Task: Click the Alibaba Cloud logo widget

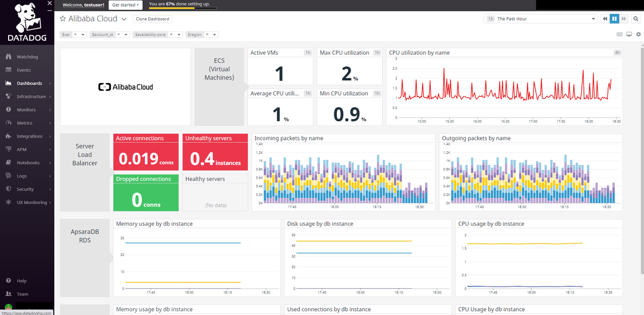Action: coord(126,86)
